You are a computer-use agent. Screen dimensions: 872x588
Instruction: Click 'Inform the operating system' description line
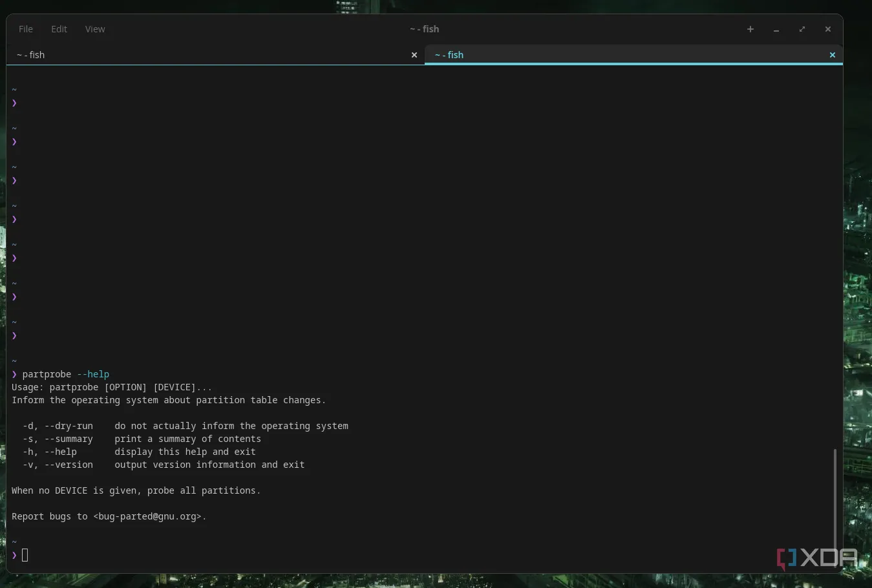(x=169, y=400)
